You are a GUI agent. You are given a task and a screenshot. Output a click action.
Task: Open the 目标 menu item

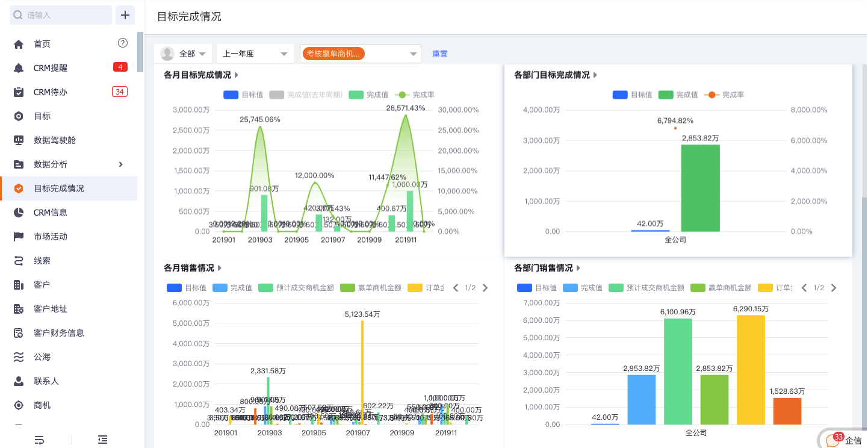click(69, 116)
